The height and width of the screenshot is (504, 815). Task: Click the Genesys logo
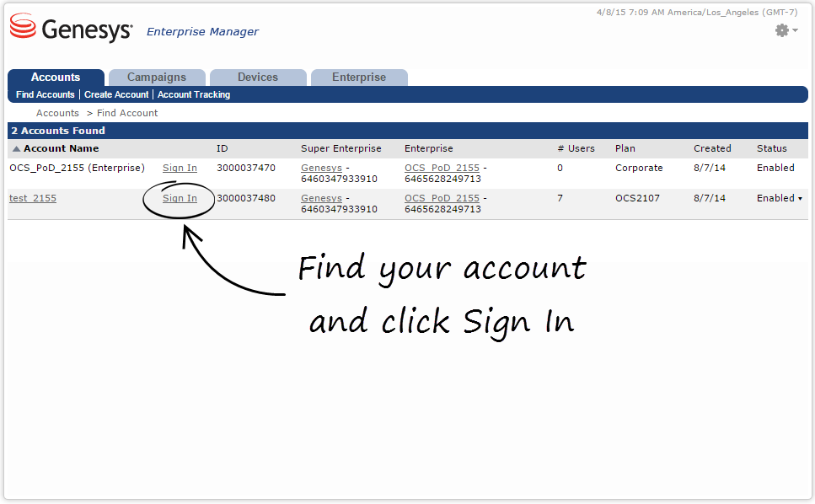[x=72, y=29]
